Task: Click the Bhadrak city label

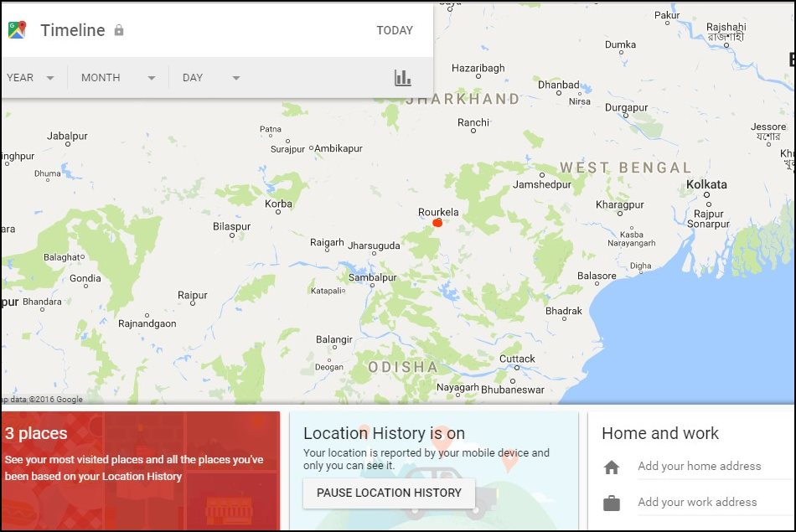Action: [x=564, y=311]
